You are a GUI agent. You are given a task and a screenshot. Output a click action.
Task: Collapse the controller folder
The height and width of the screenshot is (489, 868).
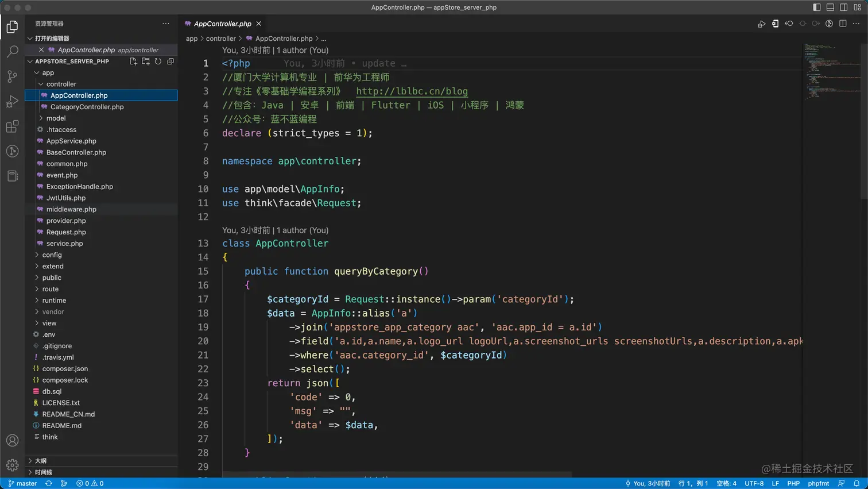click(x=41, y=84)
